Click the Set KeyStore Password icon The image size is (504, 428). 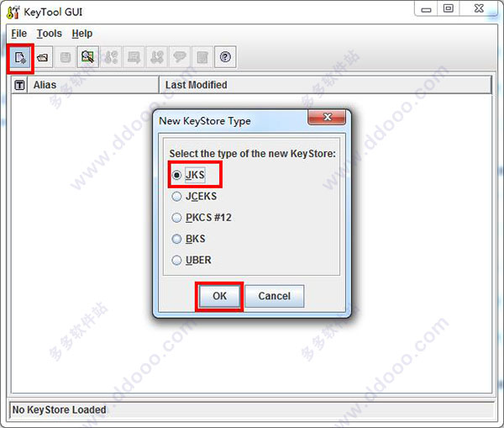(180, 57)
